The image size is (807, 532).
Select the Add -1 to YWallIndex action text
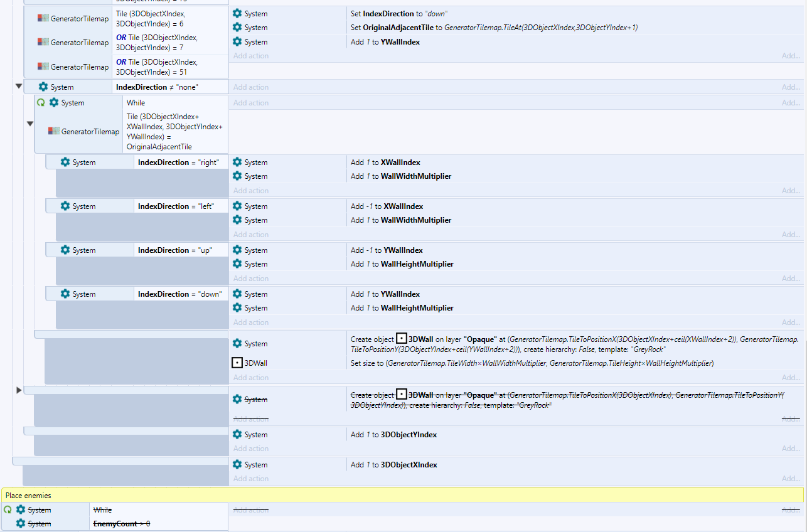click(x=387, y=250)
